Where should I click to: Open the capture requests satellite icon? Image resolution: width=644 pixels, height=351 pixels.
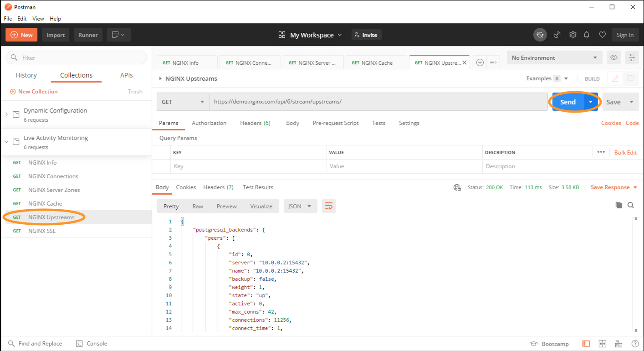click(557, 35)
